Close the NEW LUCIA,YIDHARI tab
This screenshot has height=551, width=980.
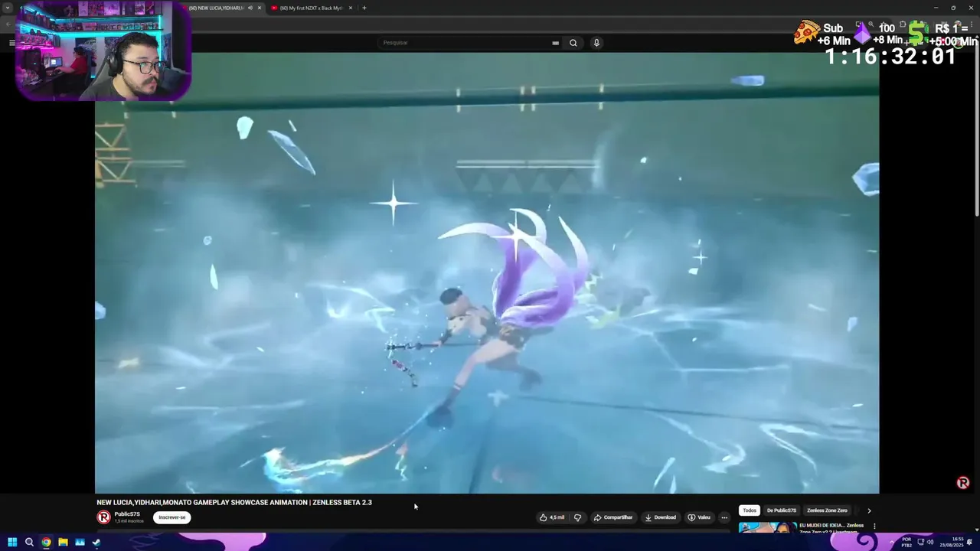(x=260, y=8)
